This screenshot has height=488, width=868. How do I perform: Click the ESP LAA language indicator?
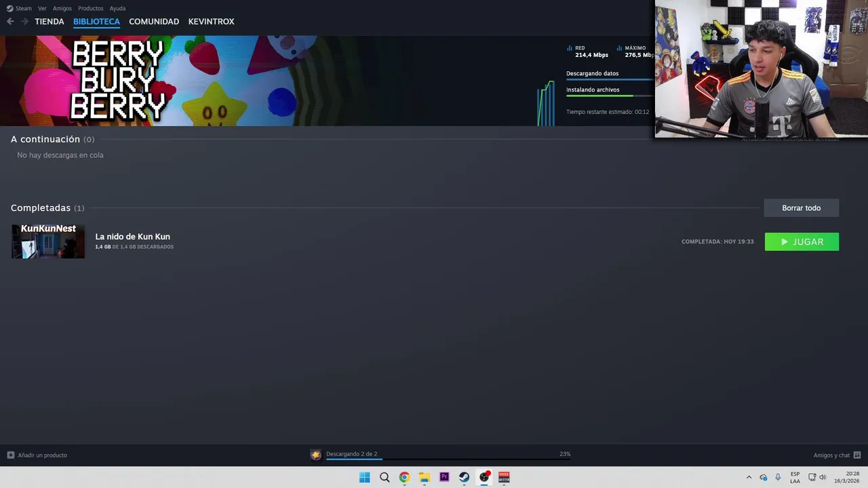[795, 477]
